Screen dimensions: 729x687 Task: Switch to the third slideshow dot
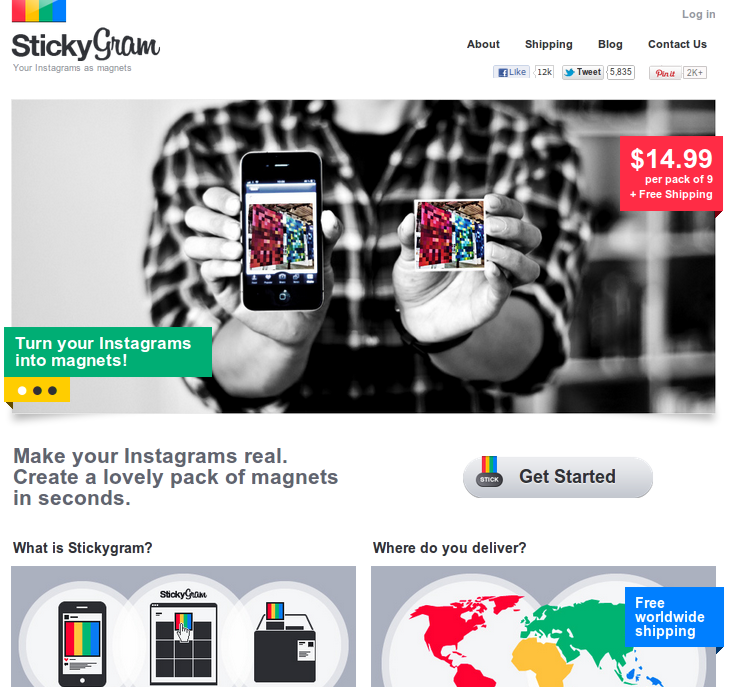(x=53, y=391)
